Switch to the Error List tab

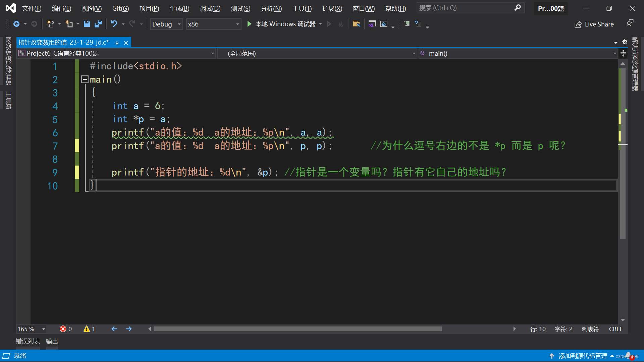tap(28, 341)
